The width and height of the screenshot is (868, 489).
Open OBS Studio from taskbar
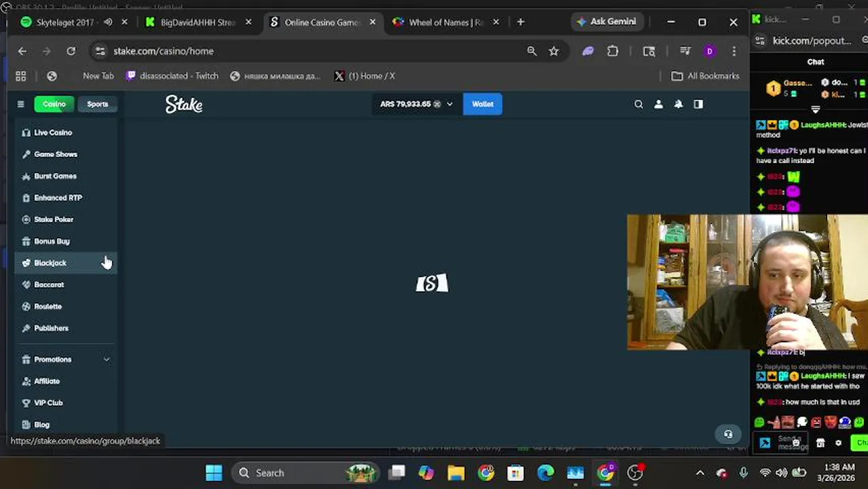635,473
